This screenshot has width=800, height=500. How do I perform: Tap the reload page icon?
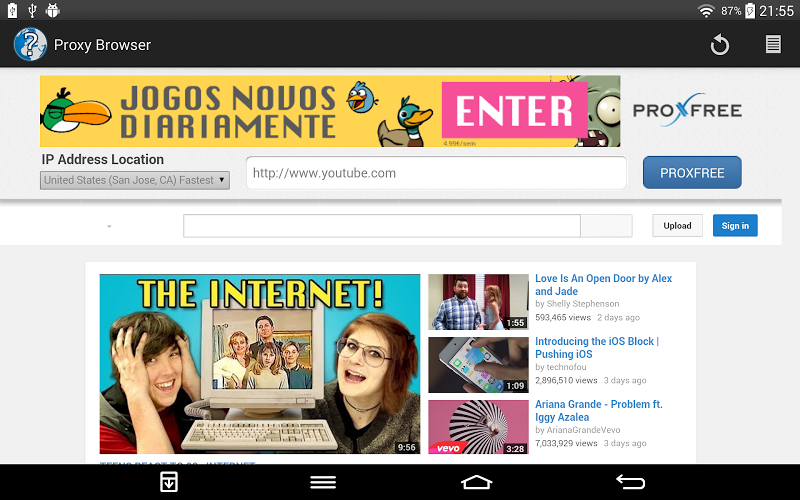point(719,45)
